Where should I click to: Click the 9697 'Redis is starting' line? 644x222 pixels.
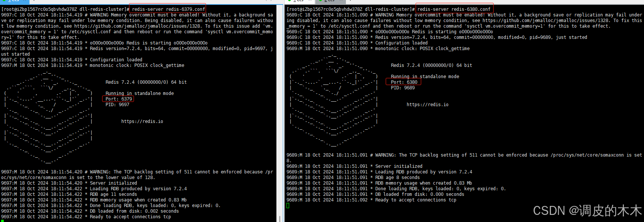(104, 43)
